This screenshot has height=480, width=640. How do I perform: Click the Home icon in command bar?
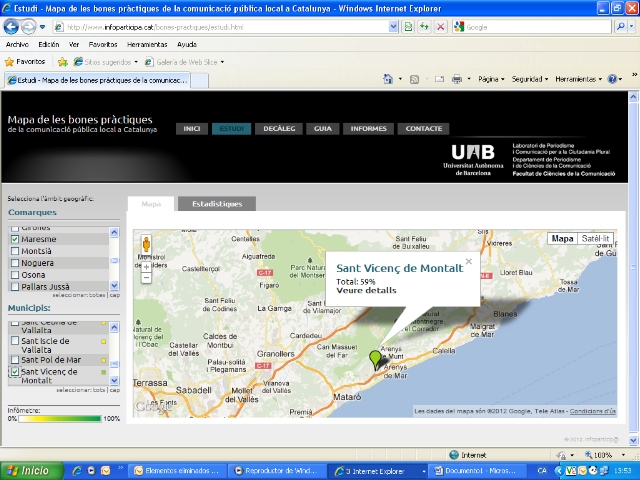click(388, 79)
